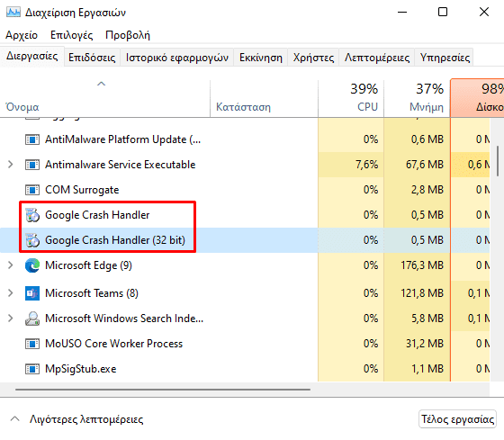Viewport: 504px width, 440px height.
Task: Click the Google Crash Handler icon, non-32-bit row
Action: pos(32,215)
